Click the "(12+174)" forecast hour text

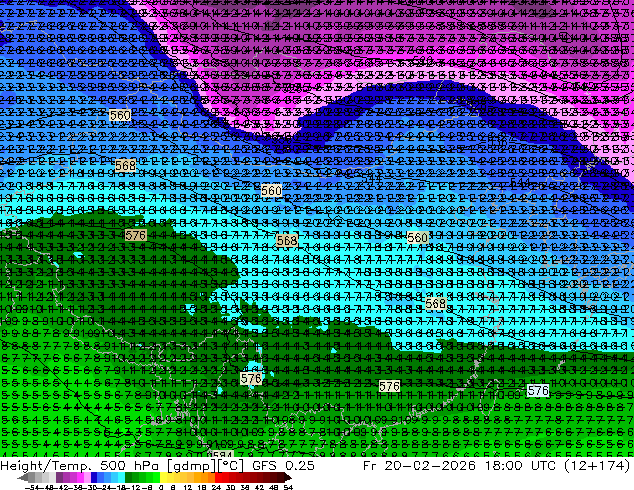coord(595,465)
